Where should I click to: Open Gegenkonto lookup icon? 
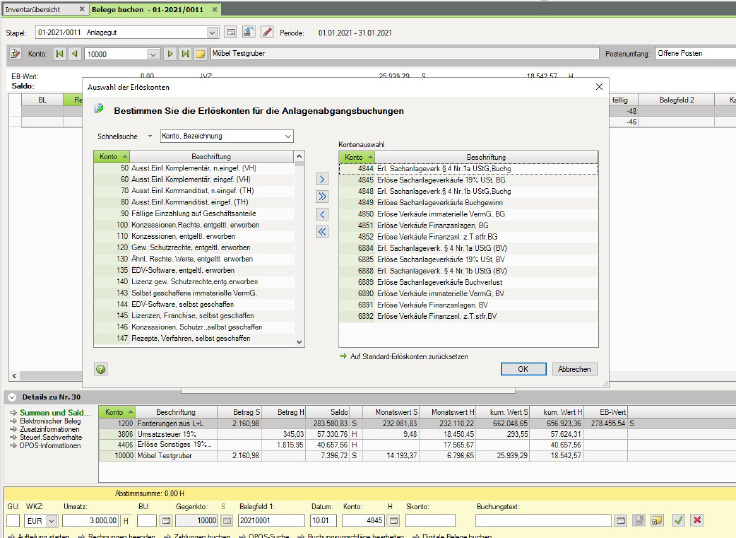click(227, 520)
